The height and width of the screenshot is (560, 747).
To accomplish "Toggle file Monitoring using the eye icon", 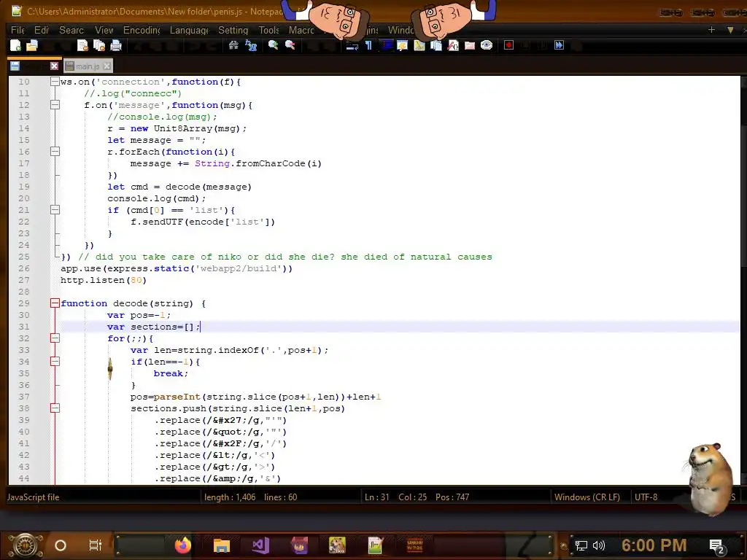I will click(x=487, y=46).
